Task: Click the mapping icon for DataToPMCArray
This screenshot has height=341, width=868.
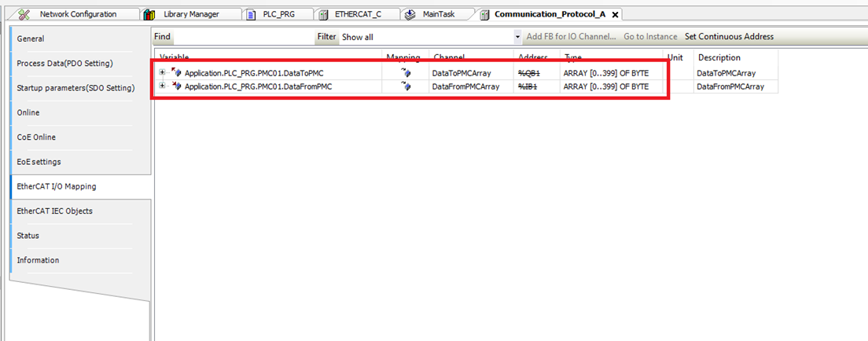Action: 406,73
